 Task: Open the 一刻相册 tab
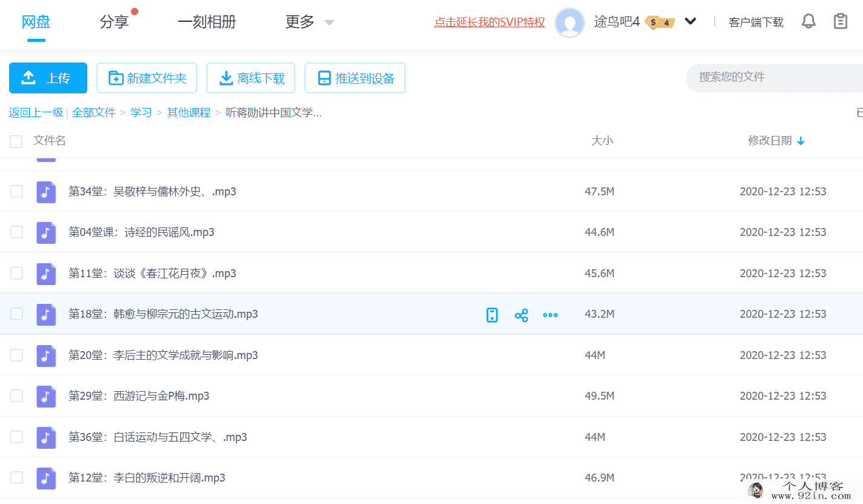pyautogui.click(x=207, y=22)
